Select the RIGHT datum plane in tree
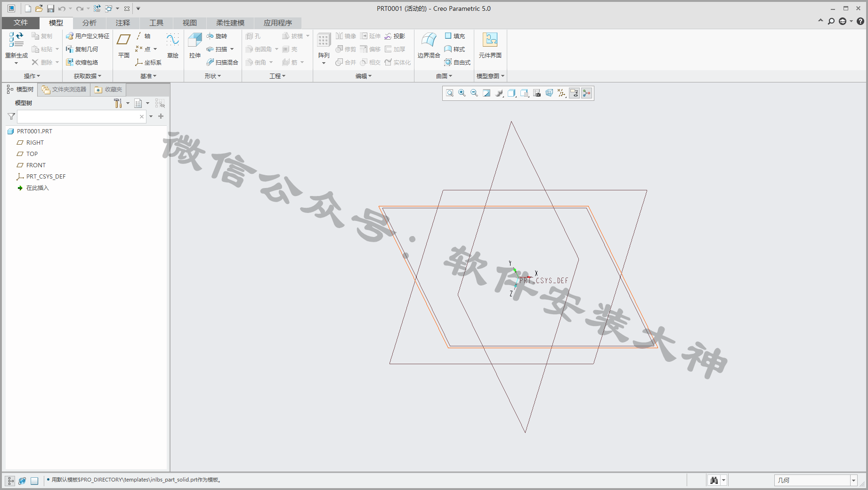 [30, 143]
